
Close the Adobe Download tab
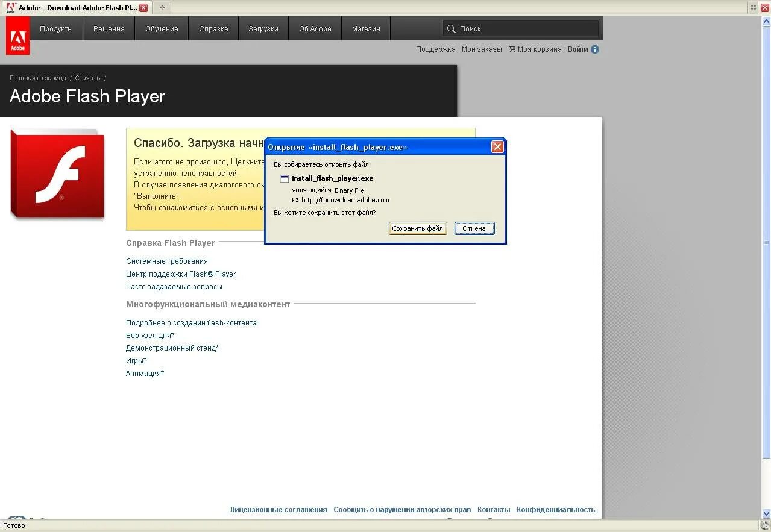(143, 8)
